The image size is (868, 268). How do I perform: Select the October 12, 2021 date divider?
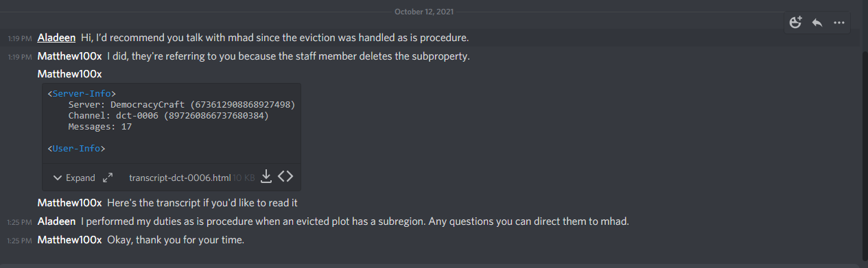tap(423, 12)
